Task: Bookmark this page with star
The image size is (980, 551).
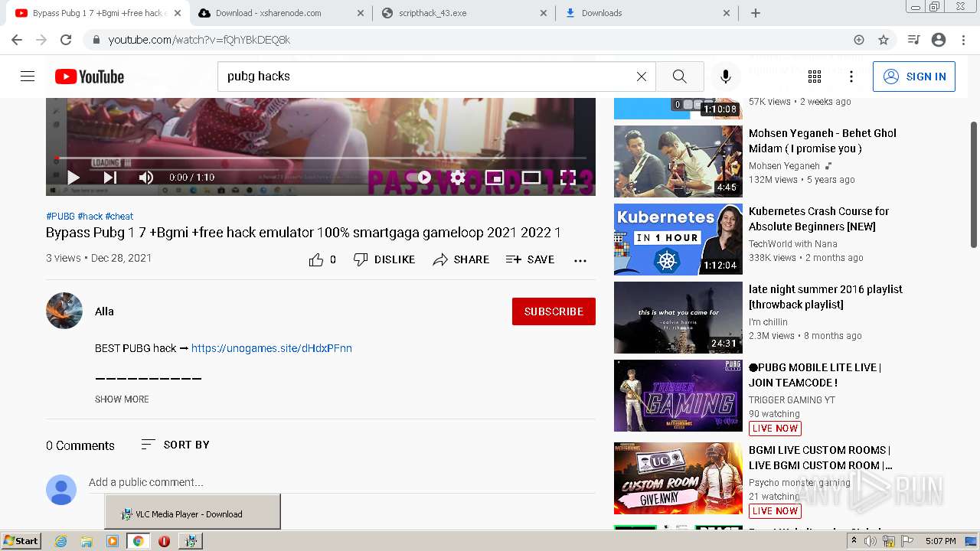Action: point(884,40)
